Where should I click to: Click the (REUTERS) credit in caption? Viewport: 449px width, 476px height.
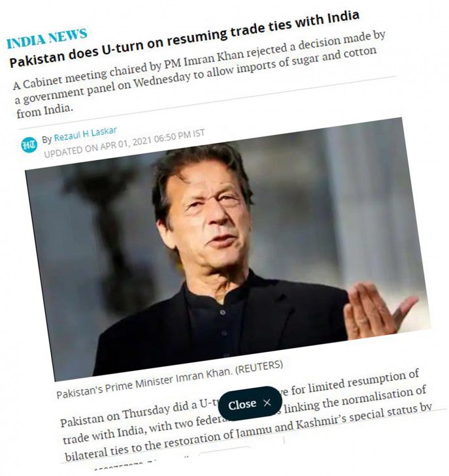(259, 368)
